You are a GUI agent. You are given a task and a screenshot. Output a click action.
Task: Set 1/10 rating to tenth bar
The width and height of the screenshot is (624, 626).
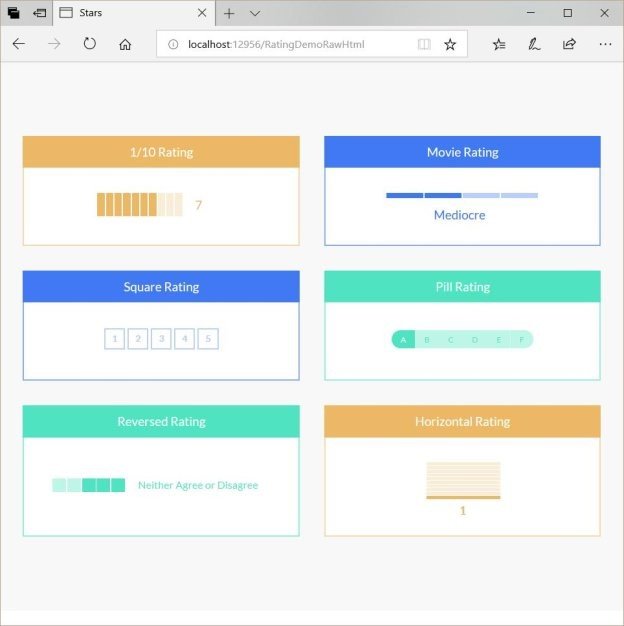pos(179,204)
